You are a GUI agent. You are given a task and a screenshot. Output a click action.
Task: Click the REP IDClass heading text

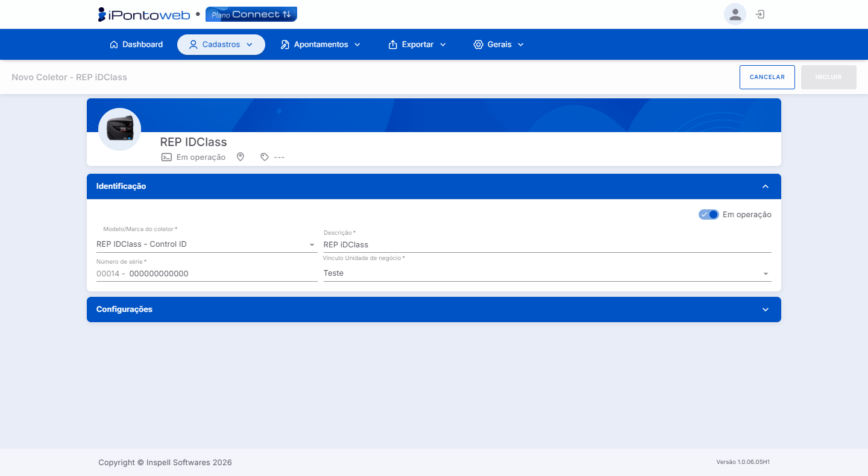193,142
